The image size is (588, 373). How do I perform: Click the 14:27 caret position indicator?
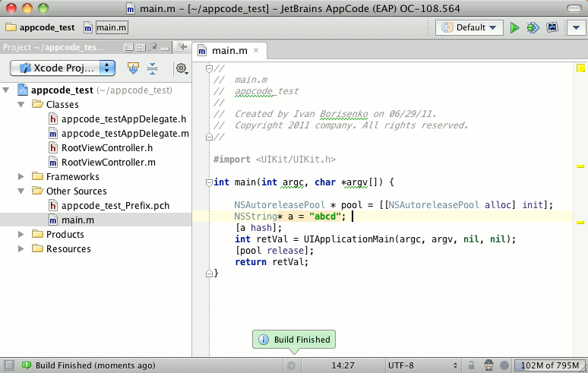pos(343,365)
